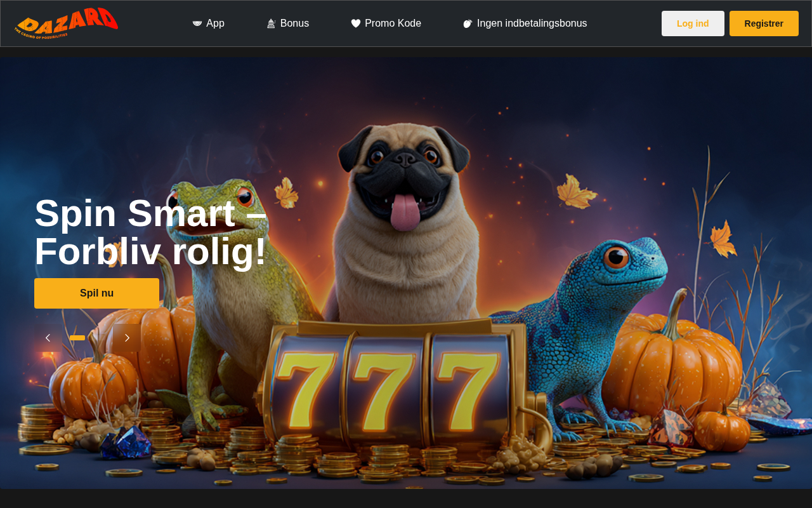Screen dimensions: 812x508
Task: Select the faint second slide indicator
Action: [98, 338]
